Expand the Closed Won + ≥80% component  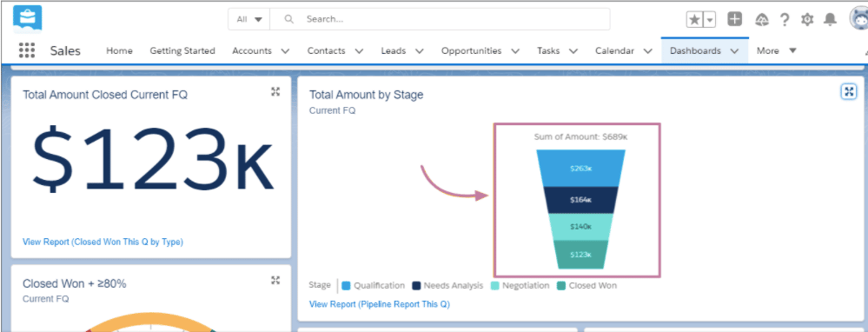(x=275, y=281)
